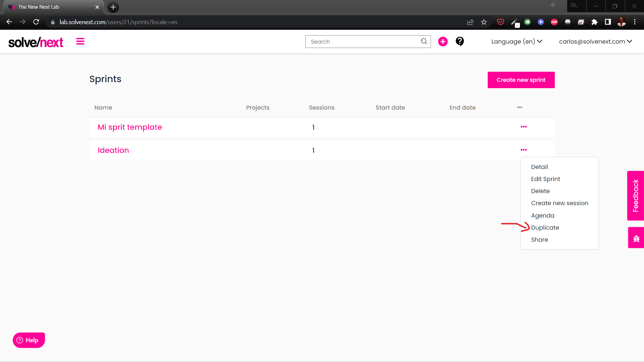This screenshot has width=644, height=362.
Task: Click the solve/next logo
Action: 36,42
